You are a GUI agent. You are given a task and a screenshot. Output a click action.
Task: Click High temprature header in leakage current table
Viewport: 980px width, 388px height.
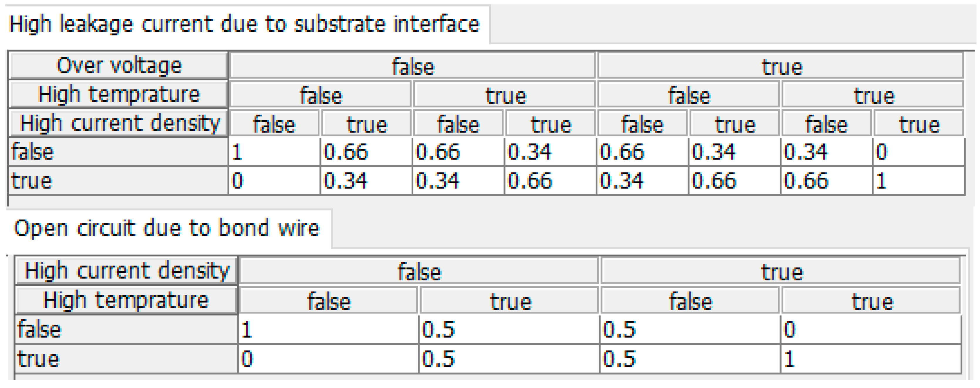tap(119, 94)
